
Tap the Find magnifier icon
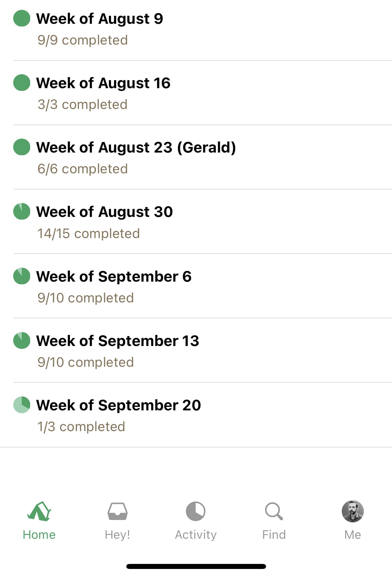(274, 511)
